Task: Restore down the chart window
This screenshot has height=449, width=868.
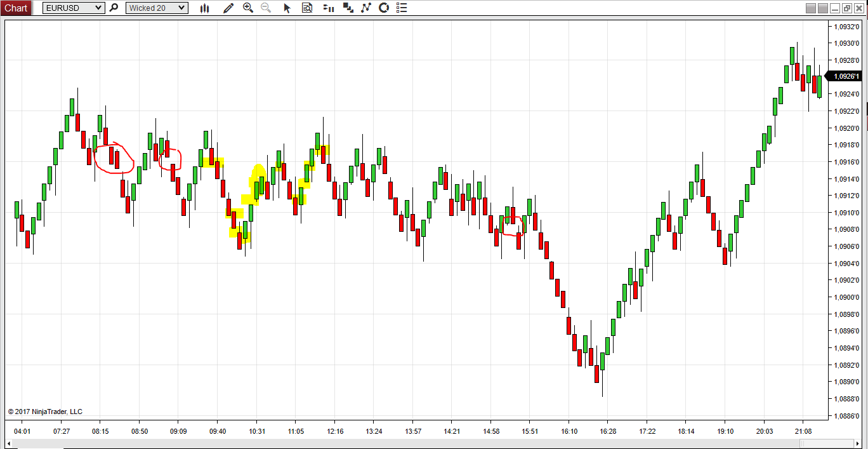Action: (x=847, y=8)
